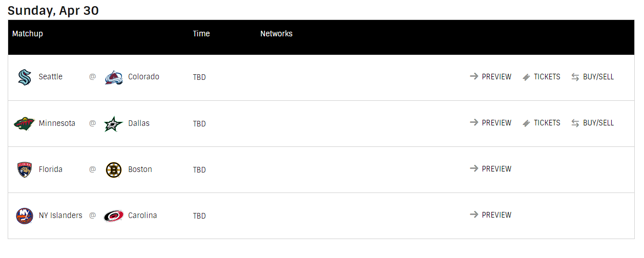Open Buy/Sell for Seattle at Colorado
Viewport: 644px width, 258px height.
point(593,77)
